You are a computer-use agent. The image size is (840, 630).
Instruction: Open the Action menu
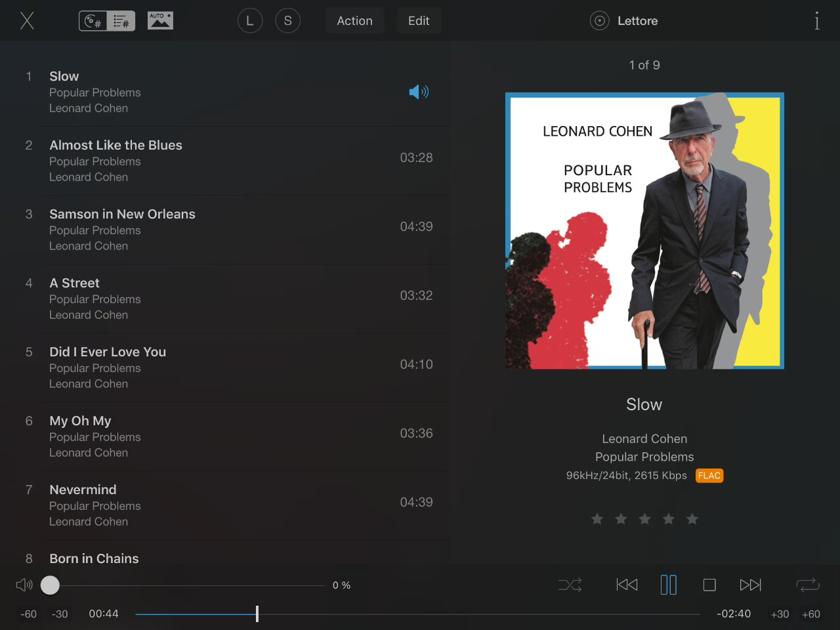pyautogui.click(x=355, y=21)
